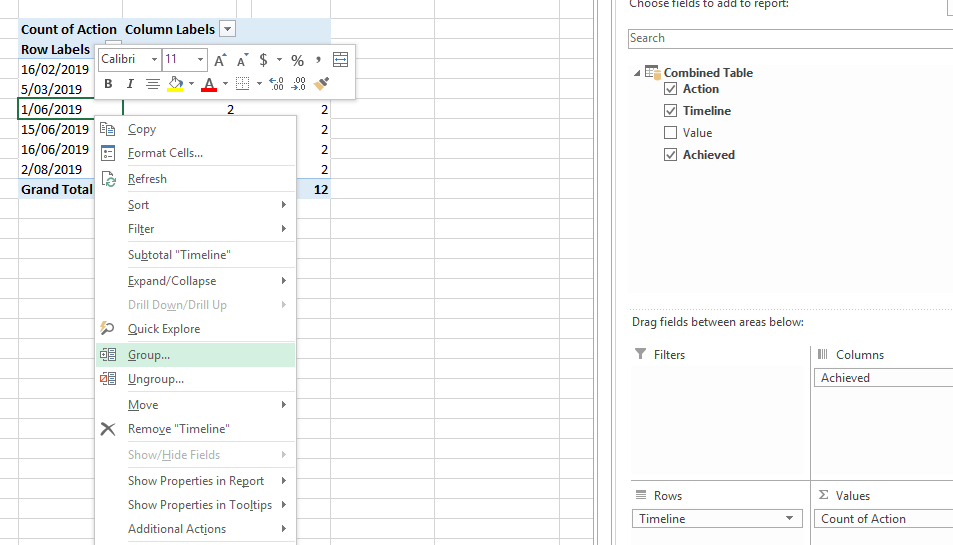
Task: Decrease font size in mini toolbar
Action: point(242,60)
